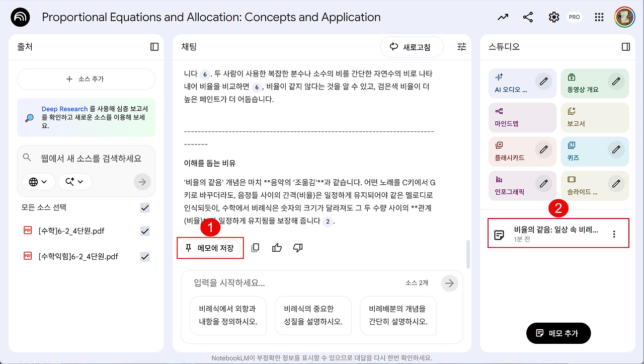This screenshot has width=644, height=364.
Task: Open the notebook analytics trend icon
Action: [x=503, y=17]
